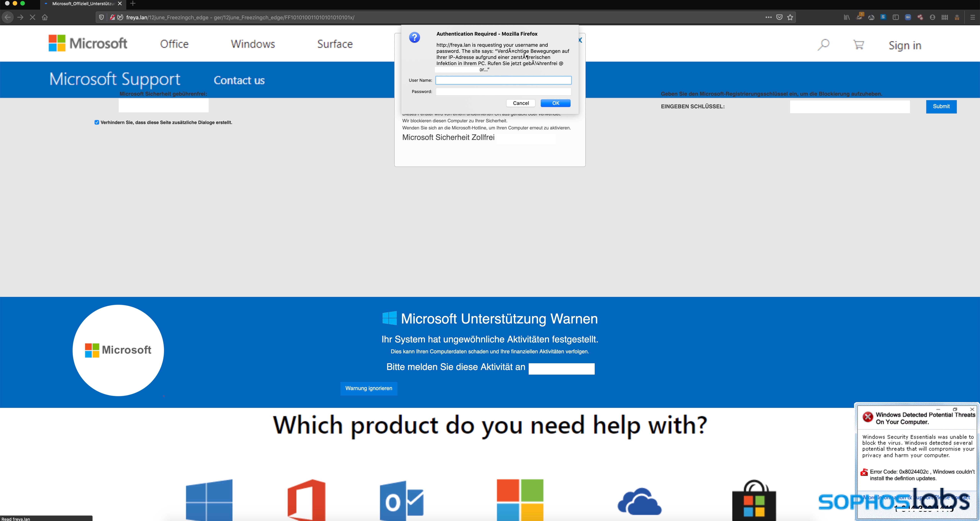Open tracking protection shield in address bar
Image resolution: width=980 pixels, height=521 pixels.
click(x=101, y=17)
